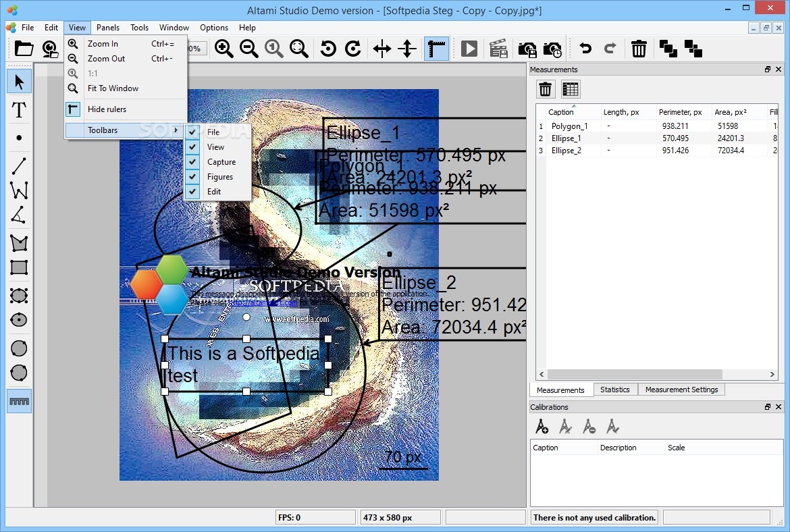
Task: Start playback with the Play button
Action: (x=469, y=49)
